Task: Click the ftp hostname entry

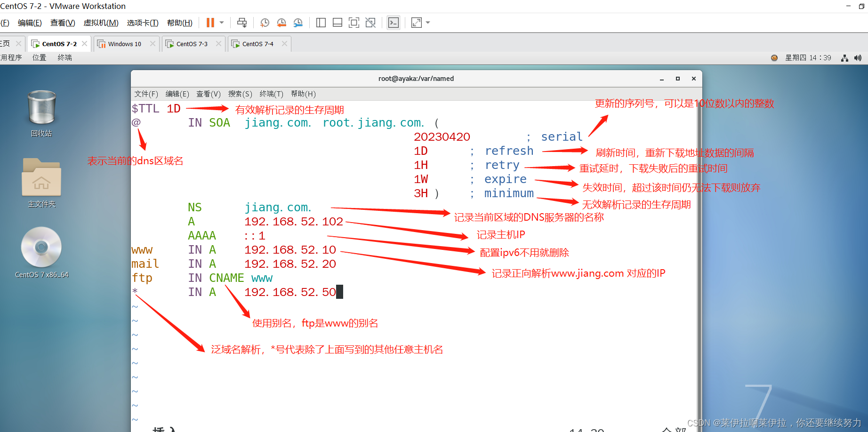Action: coord(142,278)
